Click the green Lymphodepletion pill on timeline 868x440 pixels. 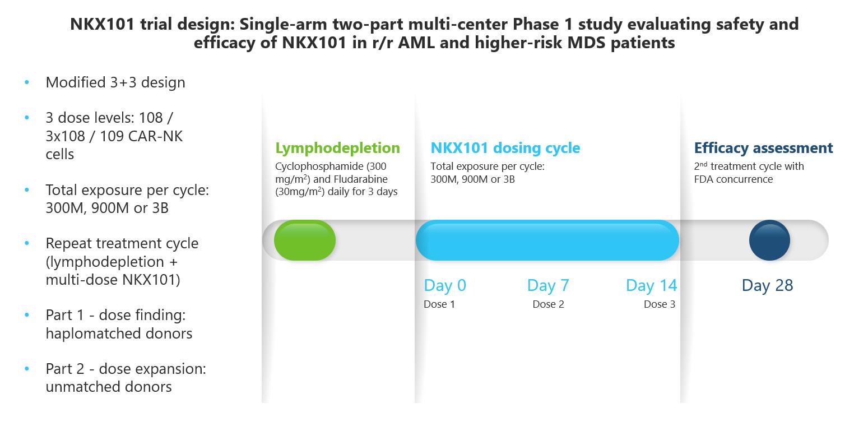click(x=304, y=240)
